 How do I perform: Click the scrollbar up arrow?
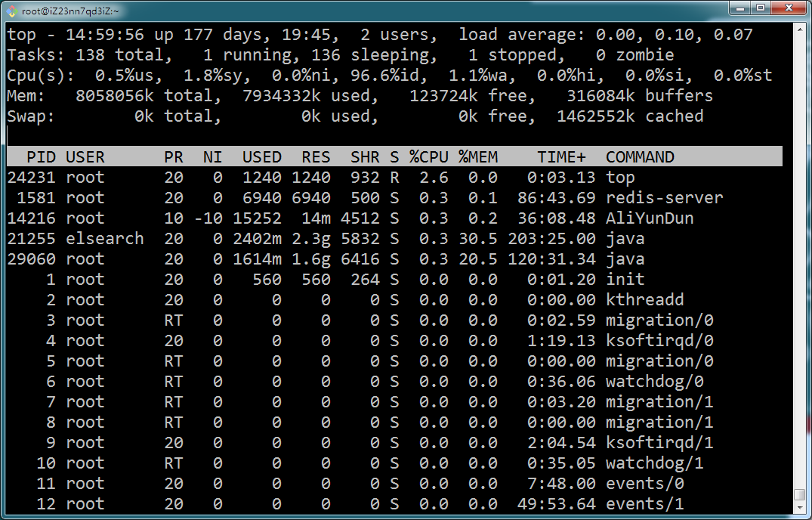[800, 29]
